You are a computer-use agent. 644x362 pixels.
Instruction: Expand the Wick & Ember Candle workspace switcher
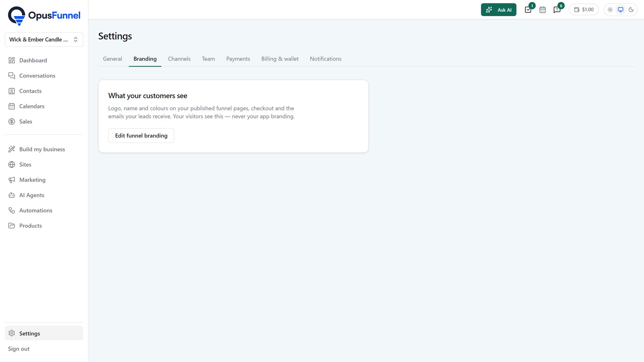point(44,40)
